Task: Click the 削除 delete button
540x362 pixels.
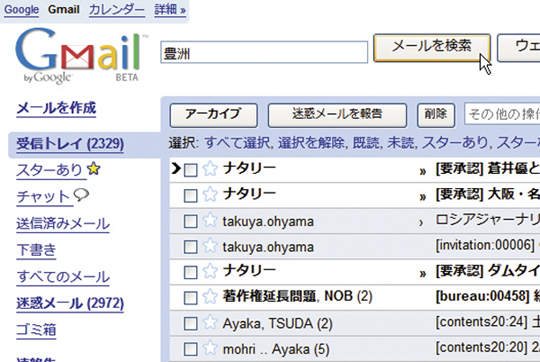Action: tap(436, 115)
